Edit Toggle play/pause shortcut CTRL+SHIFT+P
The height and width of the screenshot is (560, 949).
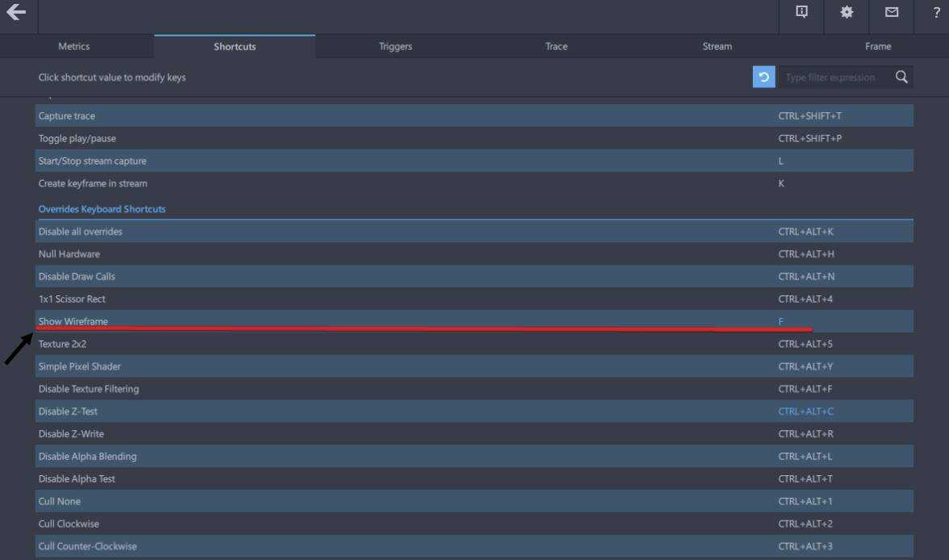pyautogui.click(x=810, y=138)
